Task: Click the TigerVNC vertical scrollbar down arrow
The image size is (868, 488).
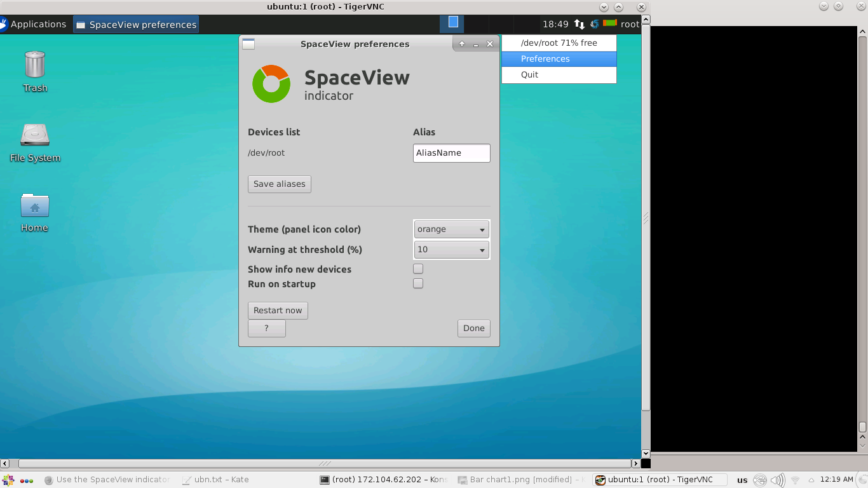Action: [x=646, y=454]
